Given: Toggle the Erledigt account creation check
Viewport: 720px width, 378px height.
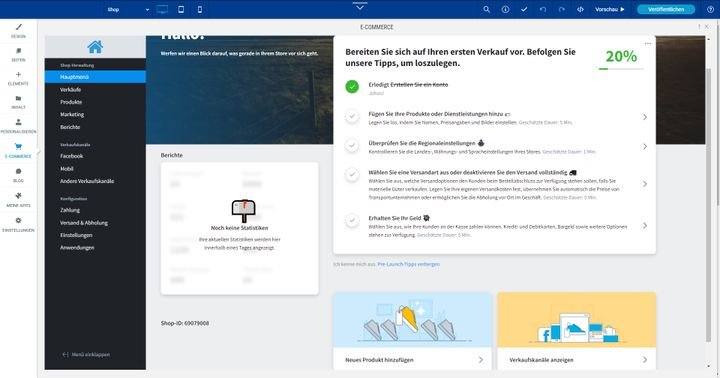Looking at the screenshot, I should (x=352, y=86).
